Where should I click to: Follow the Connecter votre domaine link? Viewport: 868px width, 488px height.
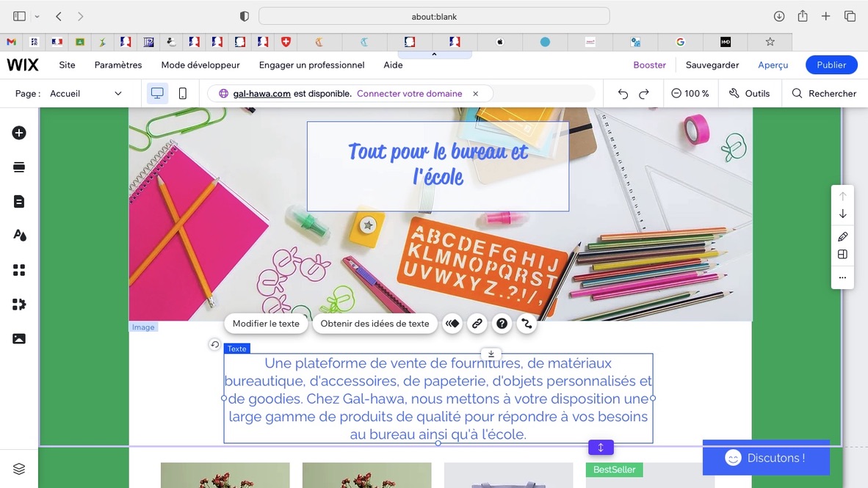(x=409, y=93)
